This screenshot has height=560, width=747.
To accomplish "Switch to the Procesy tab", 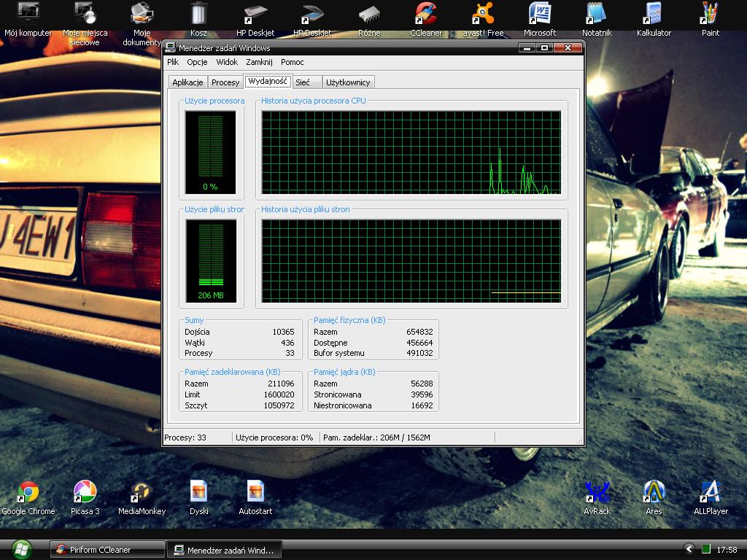I will pos(225,82).
